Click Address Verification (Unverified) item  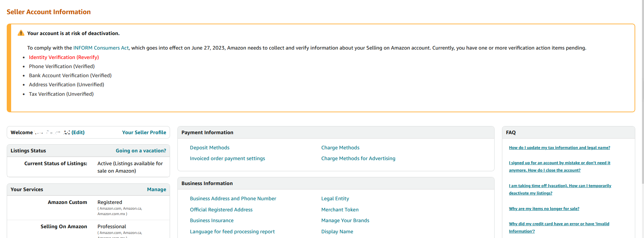coord(66,85)
